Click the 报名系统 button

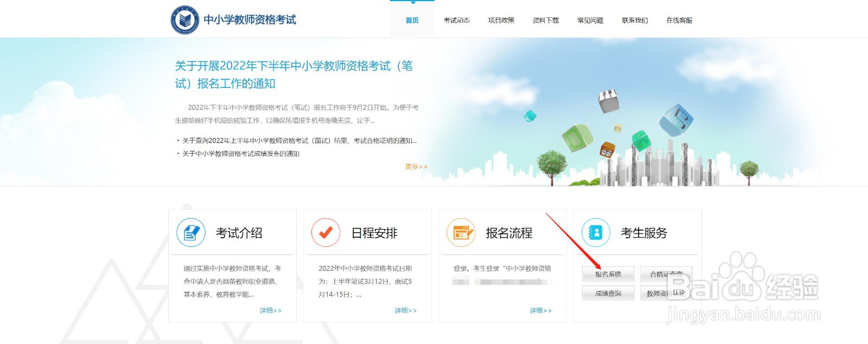tap(608, 274)
